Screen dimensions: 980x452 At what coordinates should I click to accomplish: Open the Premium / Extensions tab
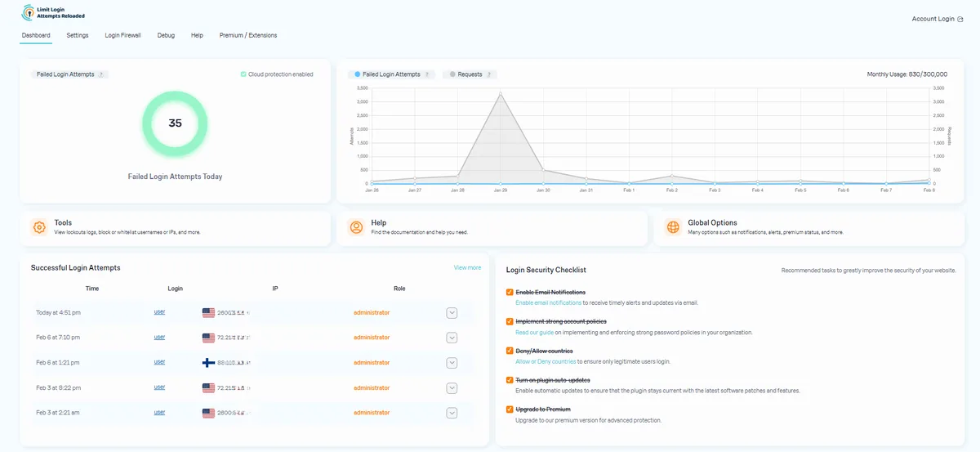tap(248, 35)
